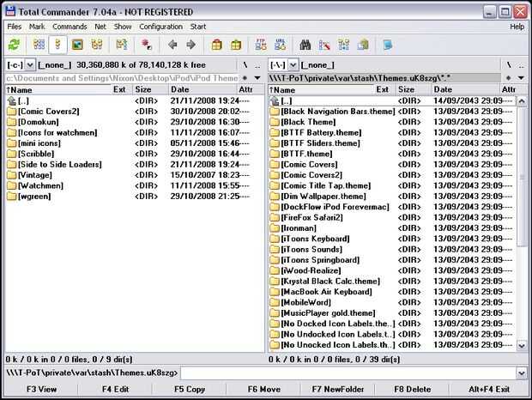The height and width of the screenshot is (400, 532).
Task: Open right panel favorites star button
Action: pyautogui.click(x=508, y=78)
